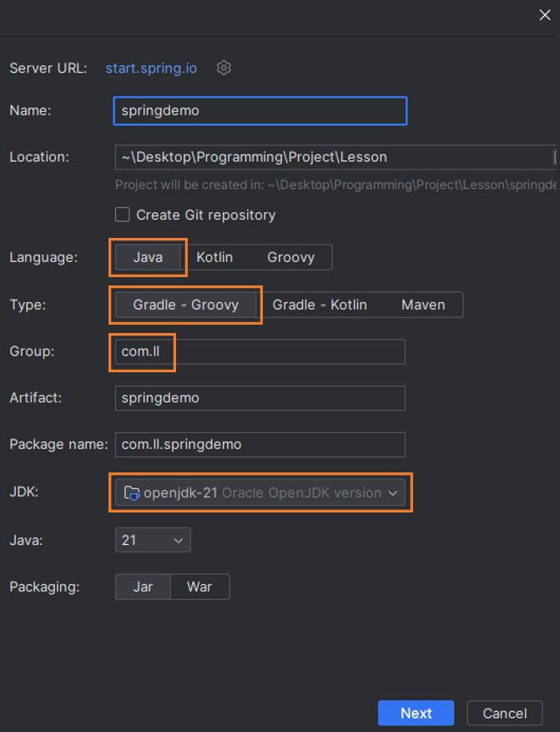The height and width of the screenshot is (732, 560).
Task: Select Java as the language
Action: 148,257
